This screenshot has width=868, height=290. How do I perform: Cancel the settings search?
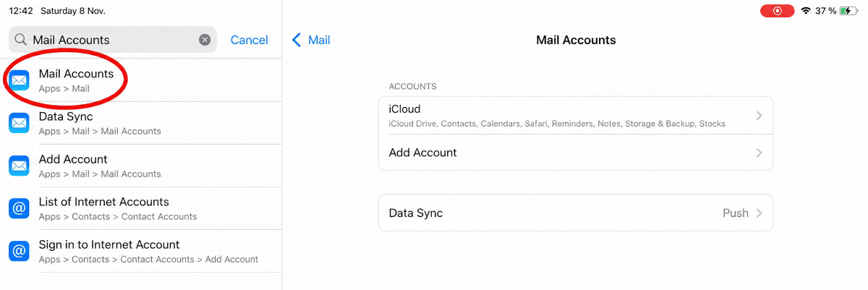249,40
